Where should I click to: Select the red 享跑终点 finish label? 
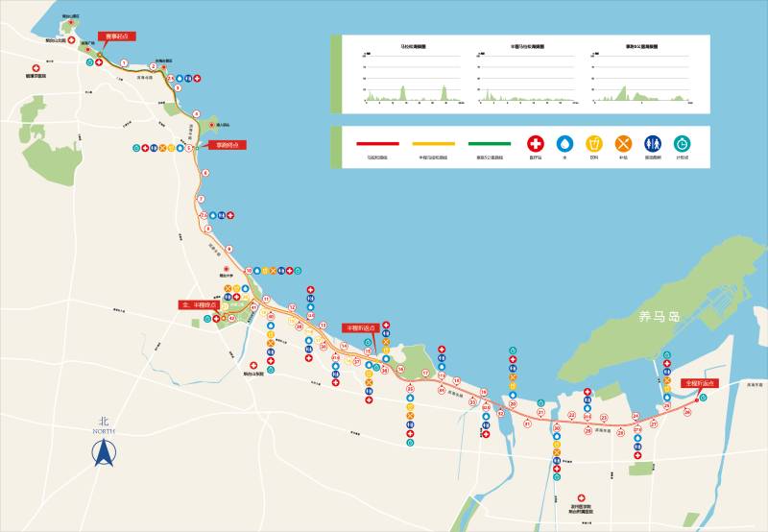pos(228,145)
